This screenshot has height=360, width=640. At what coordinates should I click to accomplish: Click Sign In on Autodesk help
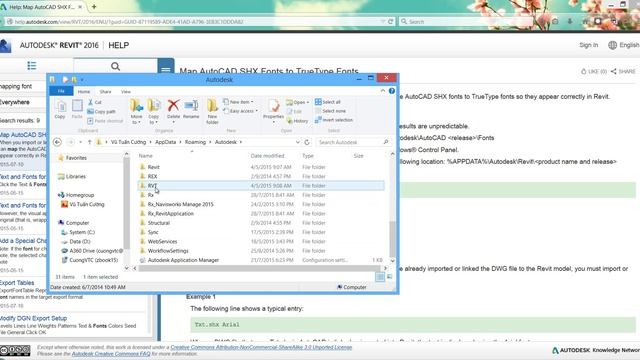coord(588,45)
